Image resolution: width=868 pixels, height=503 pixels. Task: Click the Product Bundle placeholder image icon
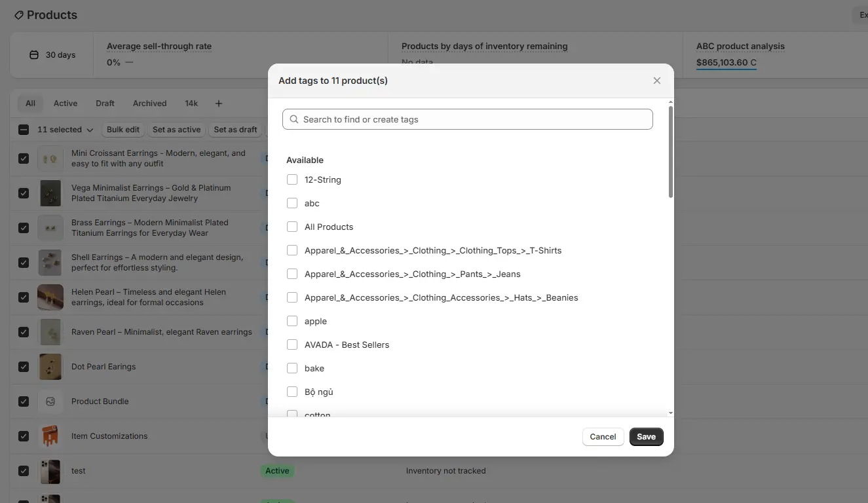point(50,401)
